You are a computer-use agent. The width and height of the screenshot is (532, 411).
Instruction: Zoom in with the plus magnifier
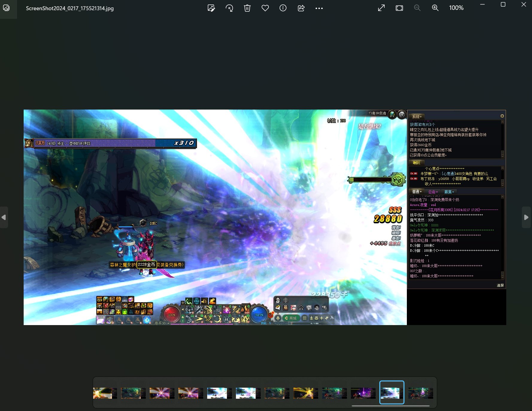[x=435, y=8]
